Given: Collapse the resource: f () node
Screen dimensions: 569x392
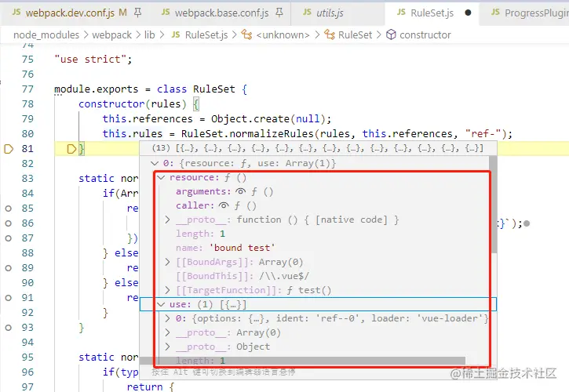Looking at the screenshot, I should coord(162,178).
